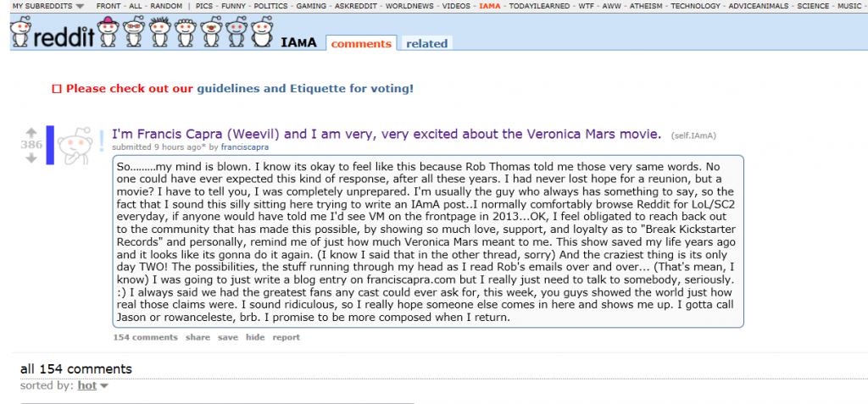The height and width of the screenshot is (404, 868).
Task: Open the post's snoo thumbnail
Action: tap(75, 146)
